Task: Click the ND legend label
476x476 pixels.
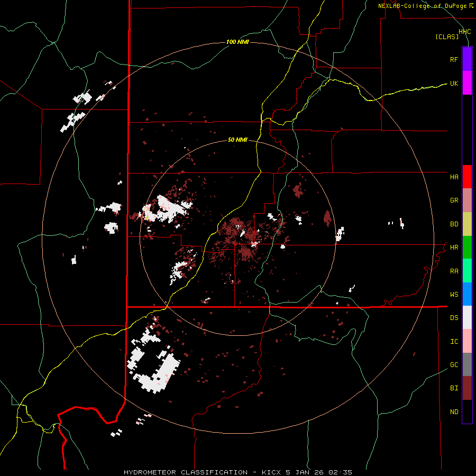Action: pyautogui.click(x=454, y=412)
